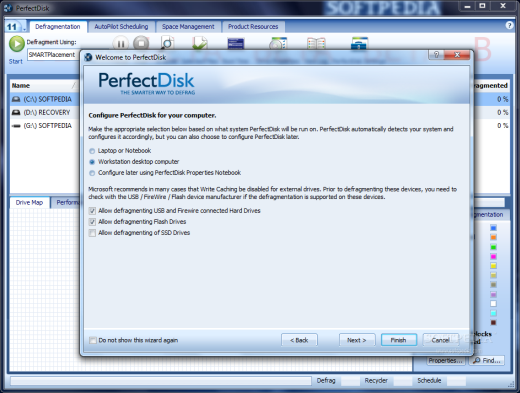Switch to the Defragmentation tab
Image resolution: width=520 pixels, height=393 pixels.
pos(58,27)
